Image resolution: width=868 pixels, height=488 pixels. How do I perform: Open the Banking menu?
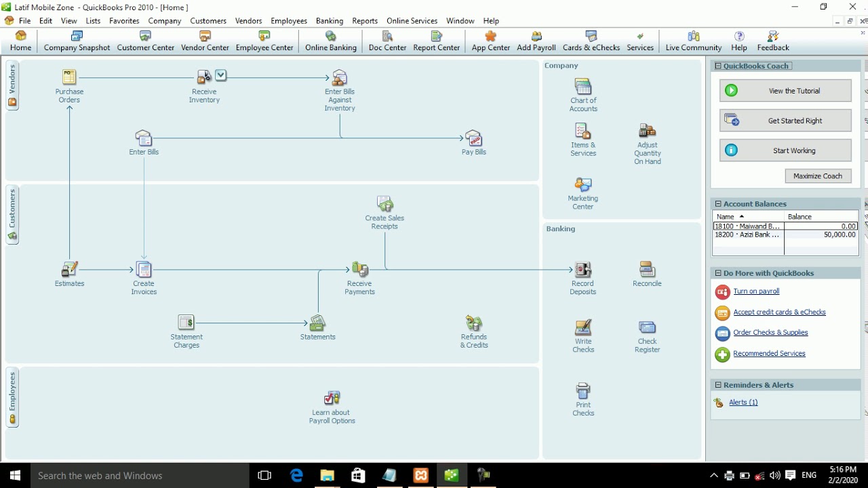330,21
